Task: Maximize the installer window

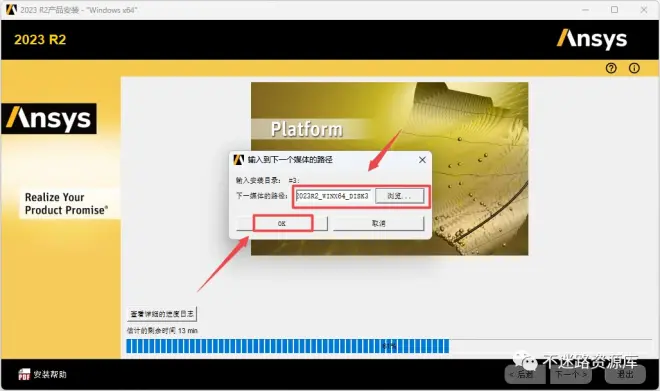Action: coord(615,10)
